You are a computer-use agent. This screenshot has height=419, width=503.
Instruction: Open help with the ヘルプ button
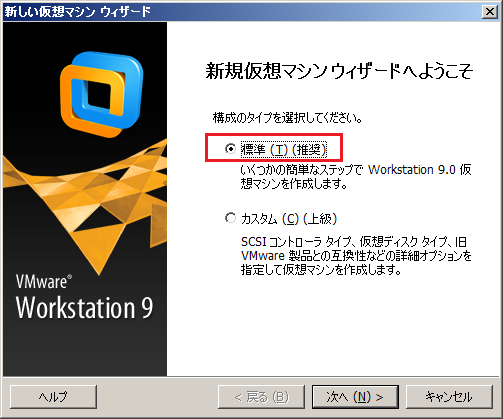pyautogui.click(x=53, y=397)
